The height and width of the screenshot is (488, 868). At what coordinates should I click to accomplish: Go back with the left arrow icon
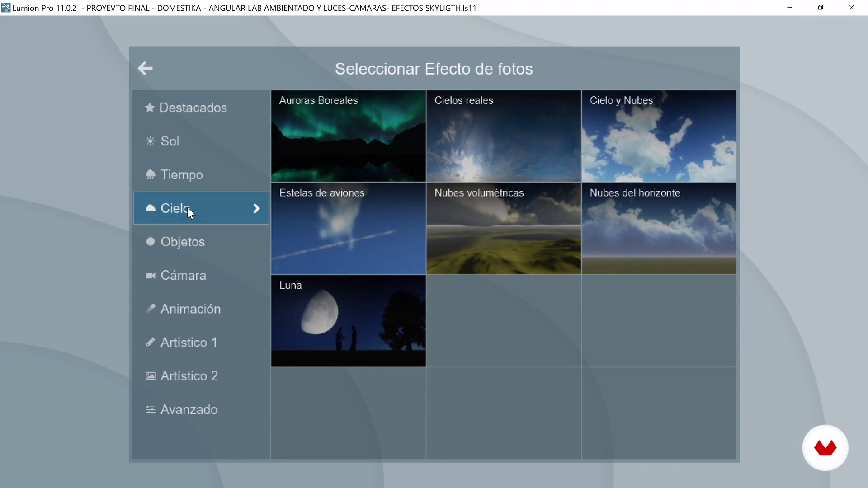[145, 68]
